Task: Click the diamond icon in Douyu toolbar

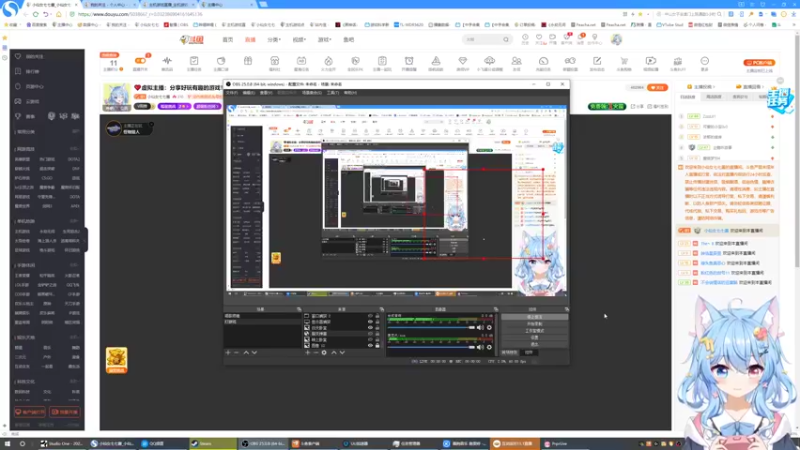Action: point(463,63)
